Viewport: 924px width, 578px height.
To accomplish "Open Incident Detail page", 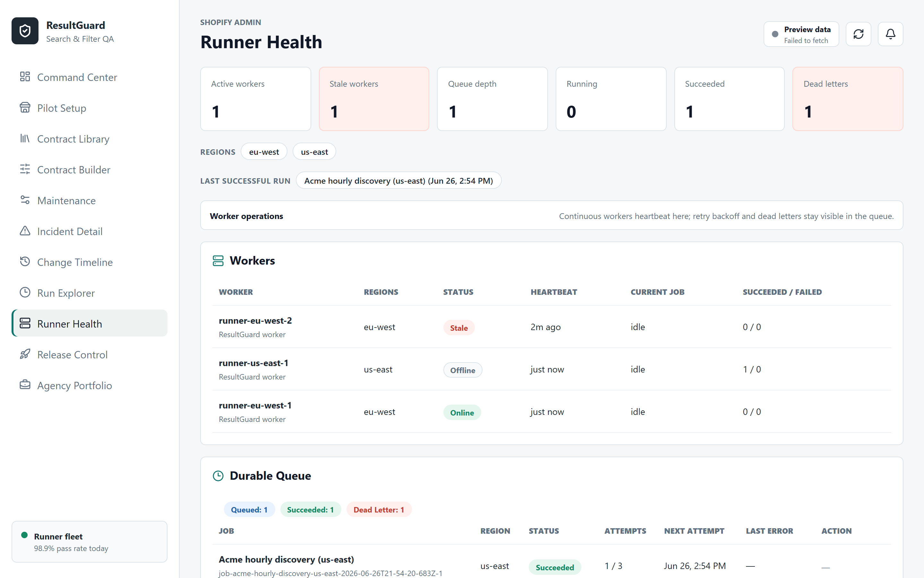I will tap(89, 231).
